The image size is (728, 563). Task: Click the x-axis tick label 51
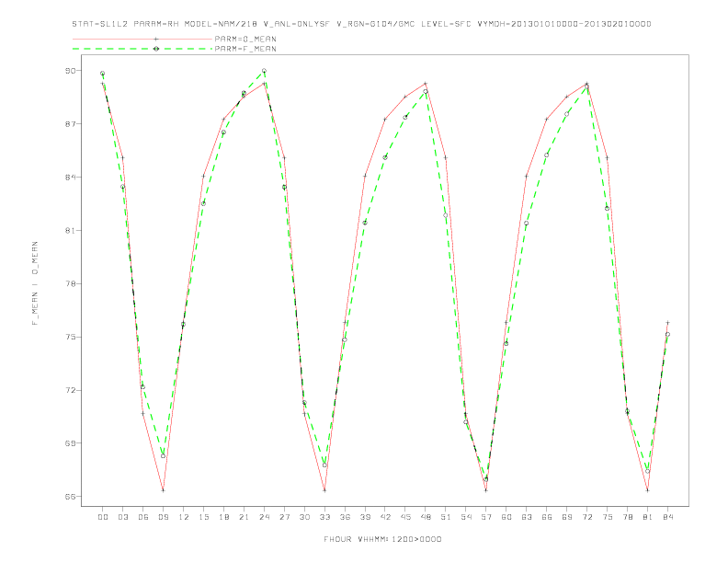click(446, 517)
